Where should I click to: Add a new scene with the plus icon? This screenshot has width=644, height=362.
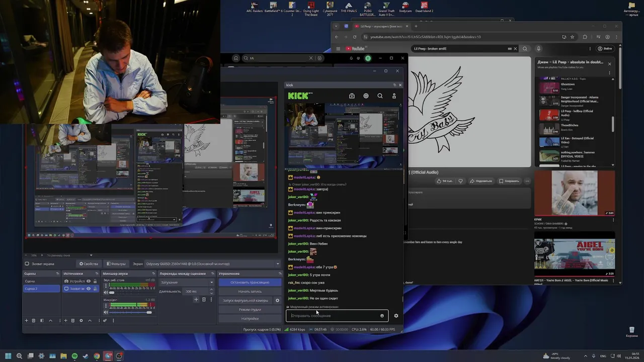pyautogui.click(x=26, y=320)
